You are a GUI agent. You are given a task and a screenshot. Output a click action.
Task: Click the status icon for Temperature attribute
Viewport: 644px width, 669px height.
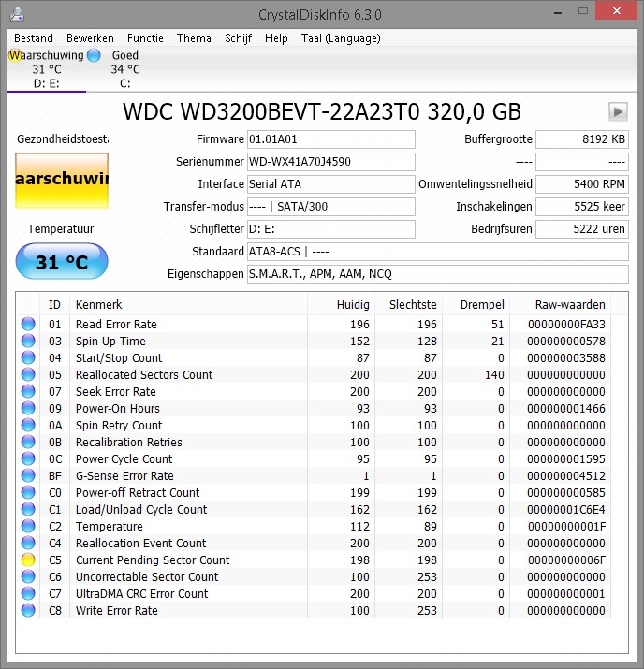(x=28, y=526)
